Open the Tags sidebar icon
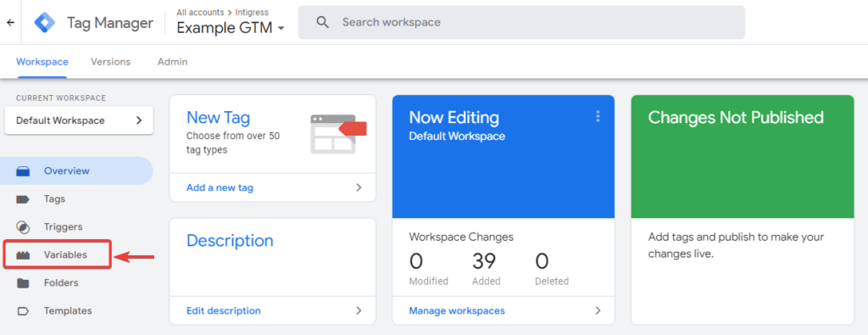Viewport: 868px width, 335px height. coord(23,199)
